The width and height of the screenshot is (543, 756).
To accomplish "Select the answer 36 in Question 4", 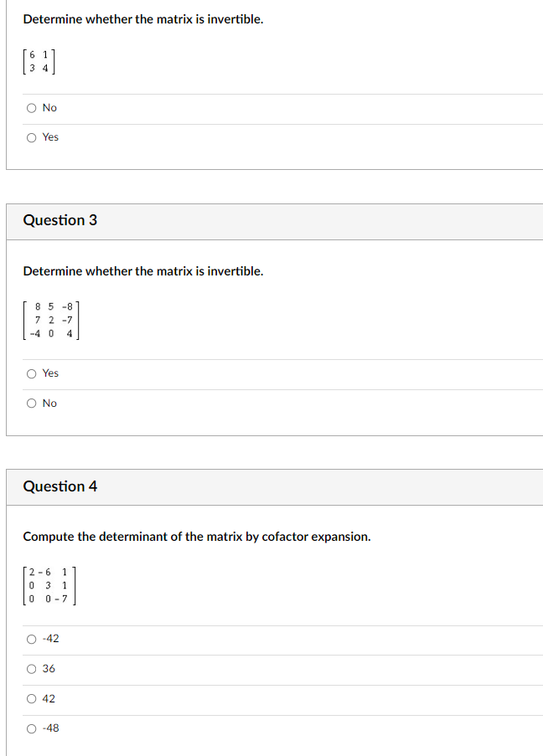I will pyautogui.click(x=31, y=668).
